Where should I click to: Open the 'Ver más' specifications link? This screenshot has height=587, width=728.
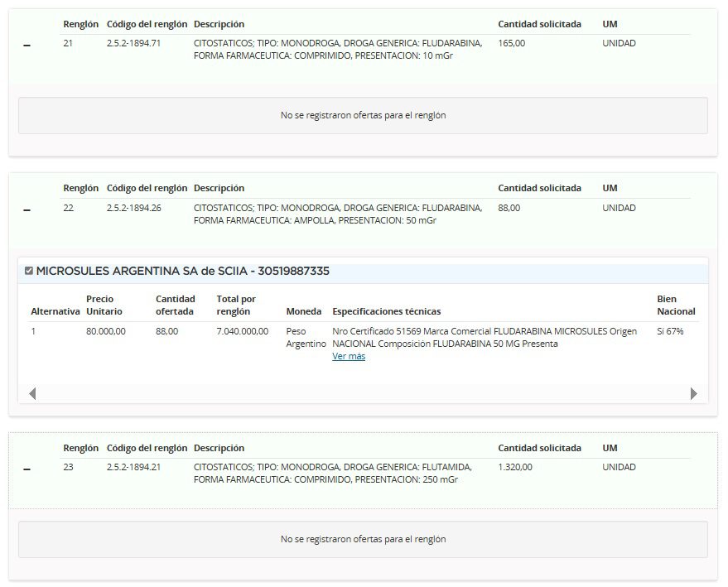[x=348, y=357]
